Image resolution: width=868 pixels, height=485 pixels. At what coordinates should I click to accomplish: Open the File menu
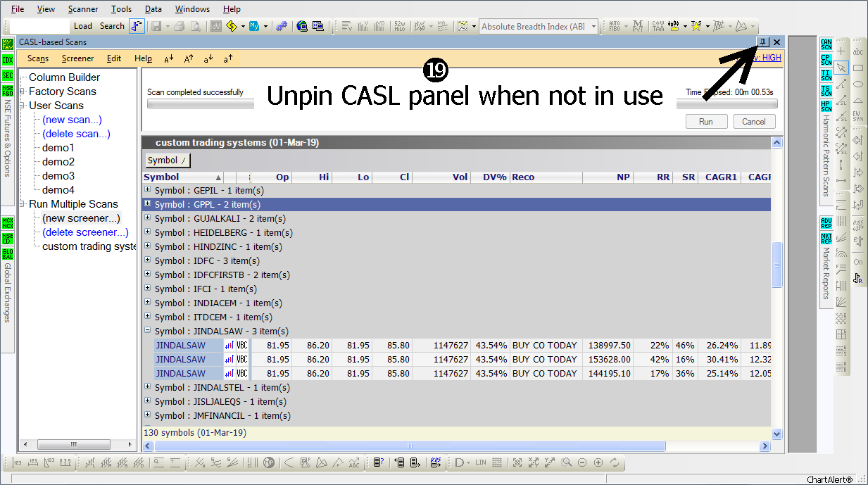pyautogui.click(x=18, y=9)
